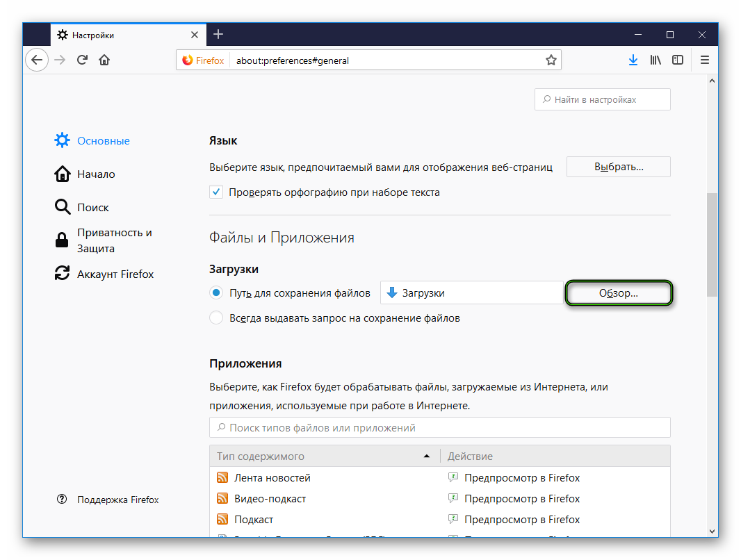Select the Подкаст content type row

coord(439,520)
